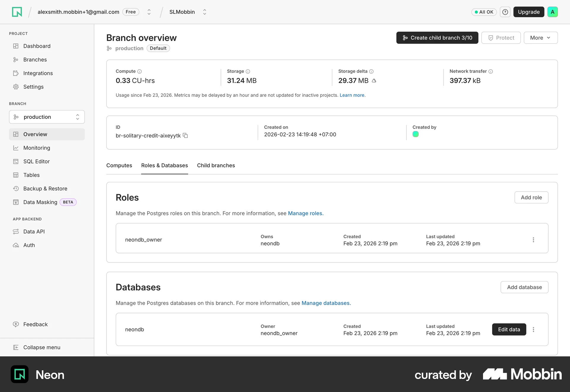Click Add role button

pos(531,197)
